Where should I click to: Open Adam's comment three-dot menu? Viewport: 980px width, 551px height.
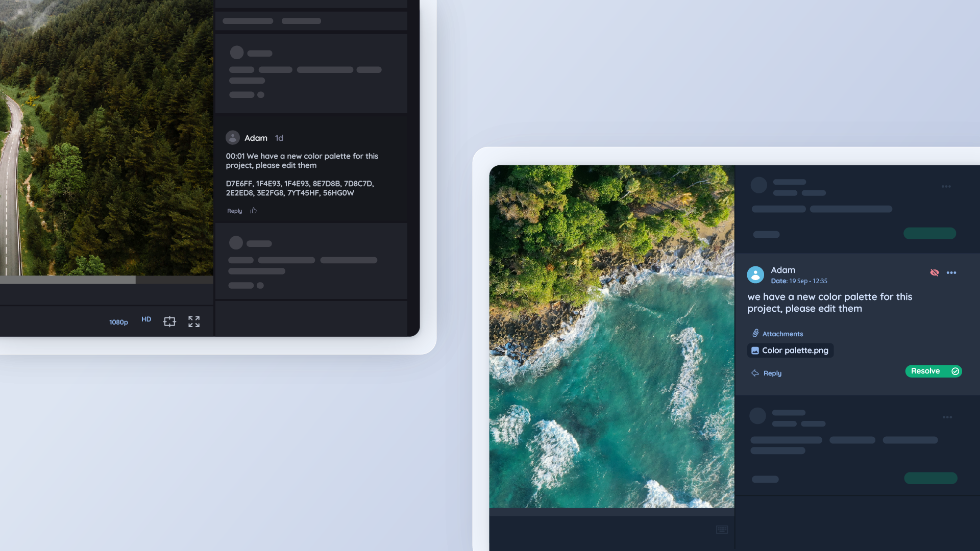click(x=951, y=273)
